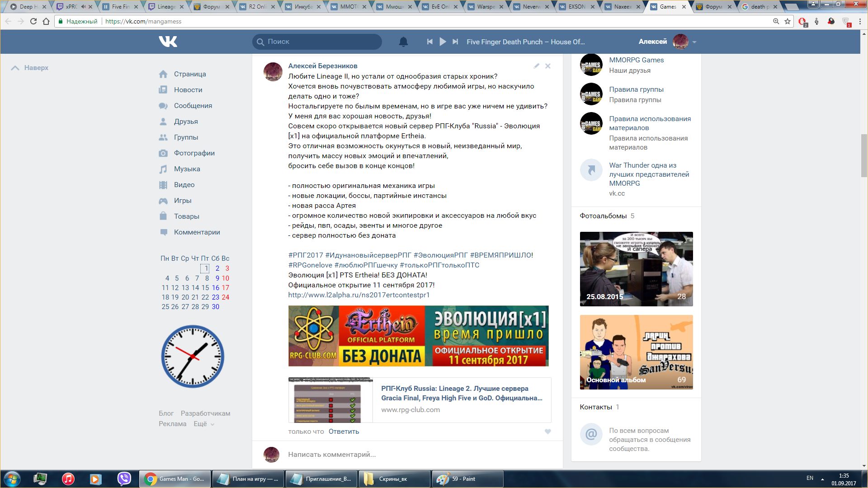The image size is (868, 488).
Task: Click Реклама footer link
Action: coord(172,424)
